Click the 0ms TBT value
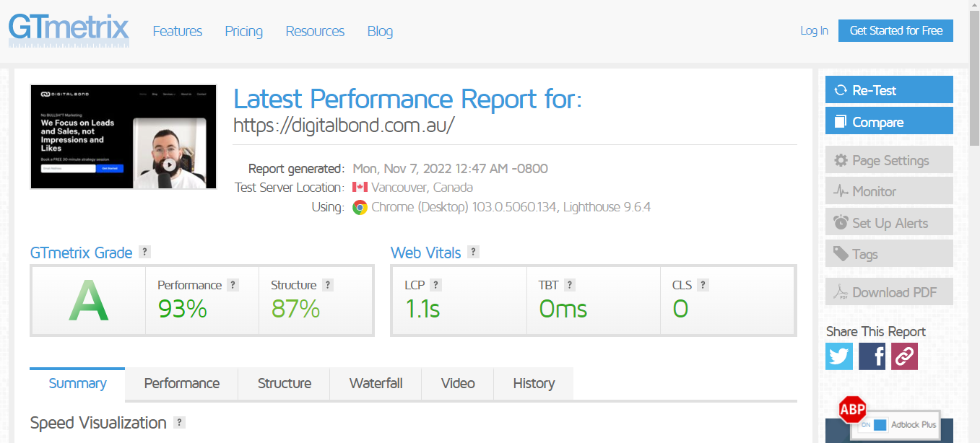 pyautogui.click(x=563, y=309)
